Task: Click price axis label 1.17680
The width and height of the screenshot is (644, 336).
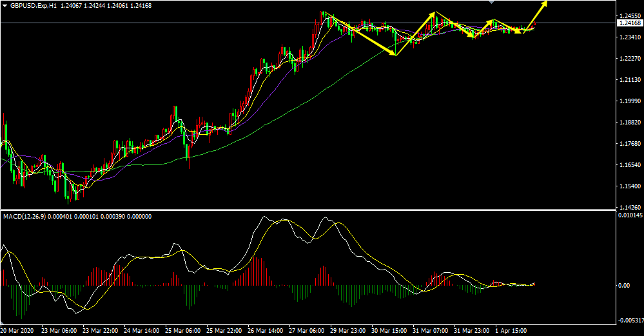Action: [630, 144]
